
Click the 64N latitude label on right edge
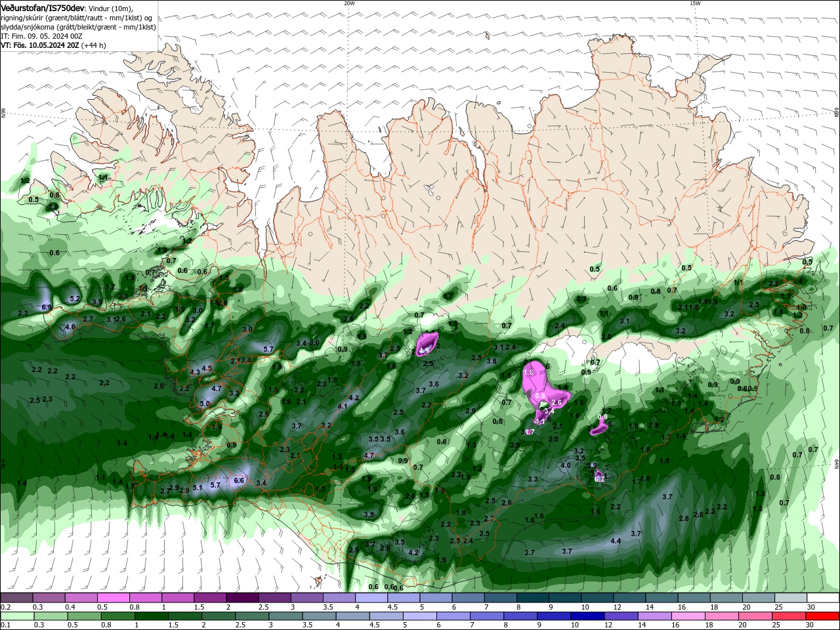[x=837, y=464]
